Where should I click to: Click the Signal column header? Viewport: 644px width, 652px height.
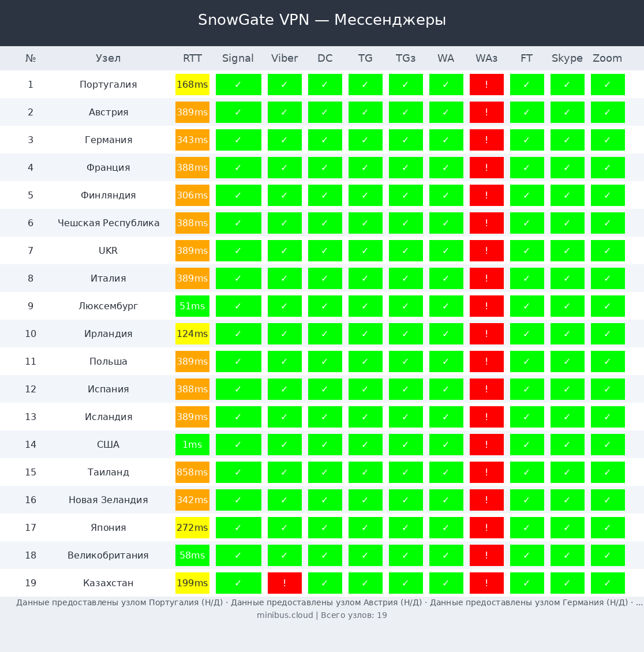point(238,58)
